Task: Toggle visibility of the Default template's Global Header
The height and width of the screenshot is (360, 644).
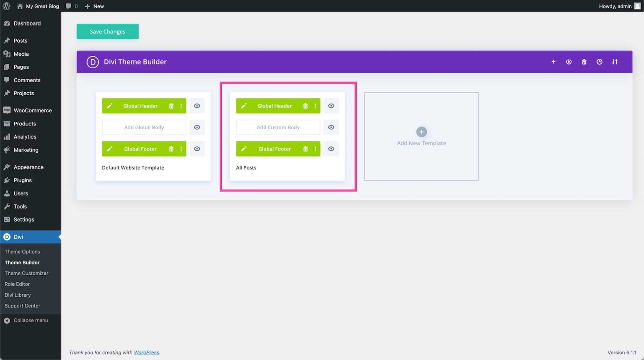Action: (x=197, y=106)
